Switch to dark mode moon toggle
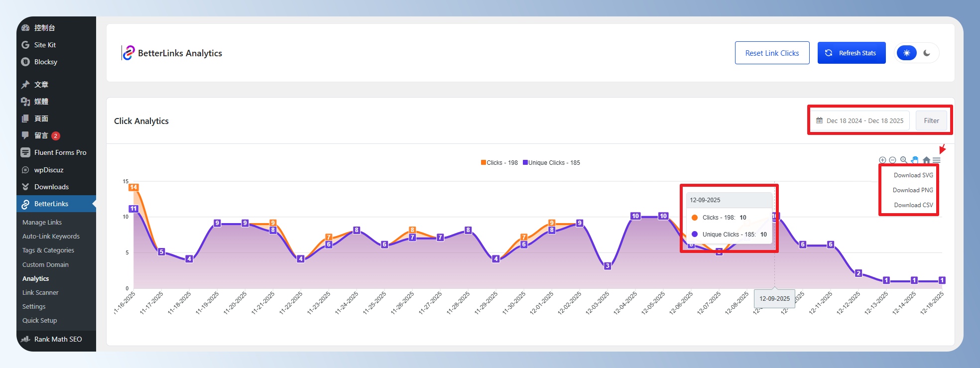980x368 pixels. 927,53
